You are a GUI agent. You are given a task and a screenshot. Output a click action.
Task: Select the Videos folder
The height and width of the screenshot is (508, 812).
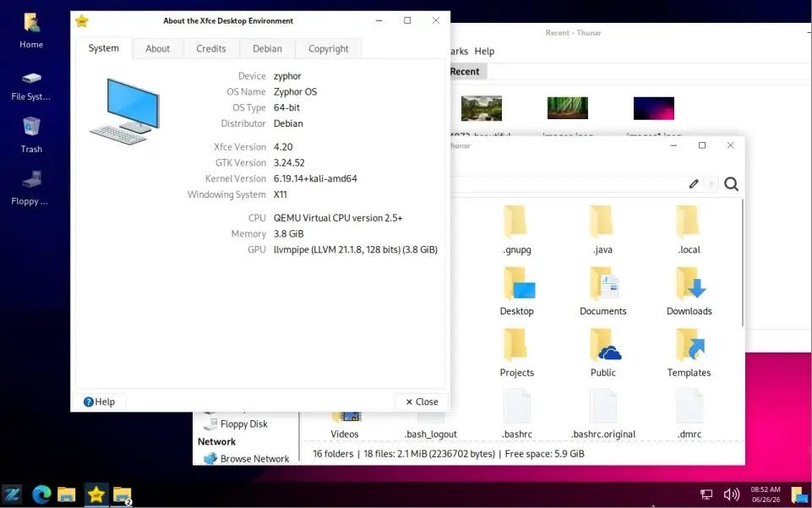coord(345,426)
